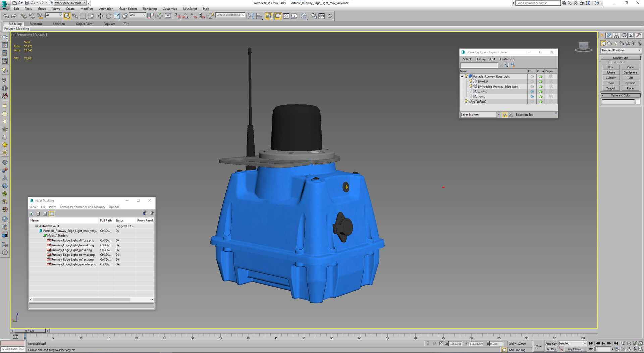The height and width of the screenshot is (353, 644).
Task: Toggle Auto Key animation mode
Action: pyautogui.click(x=551, y=344)
